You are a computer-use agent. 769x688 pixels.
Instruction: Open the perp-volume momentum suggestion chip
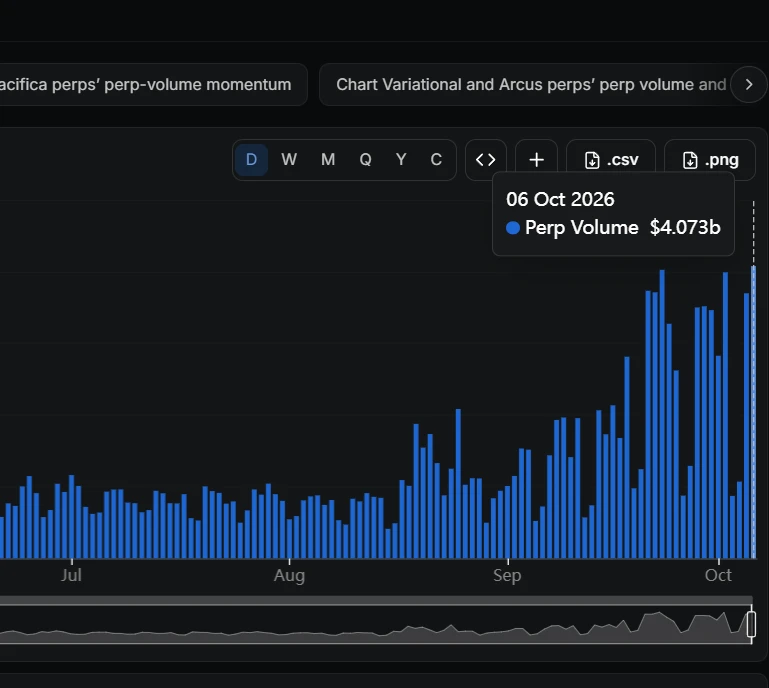coord(152,84)
